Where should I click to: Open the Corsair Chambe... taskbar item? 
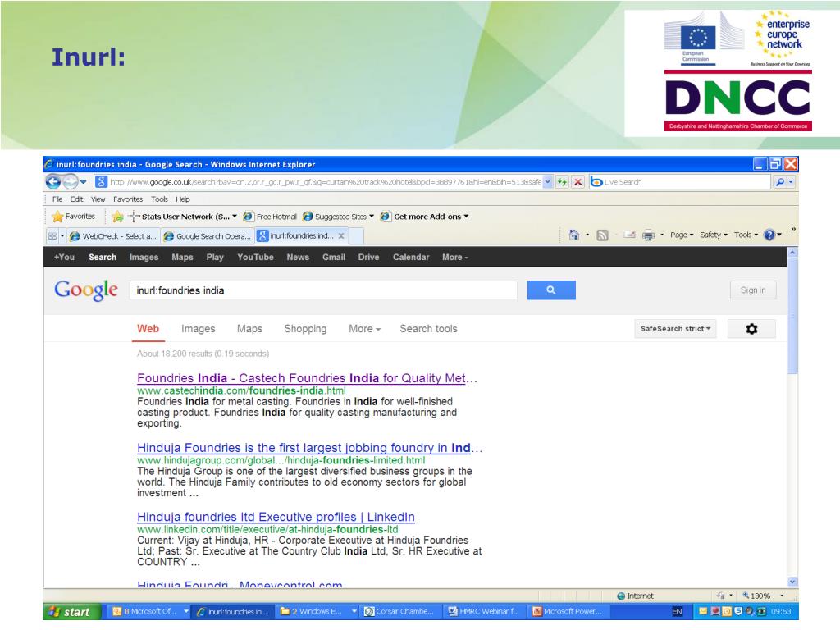[x=399, y=611]
